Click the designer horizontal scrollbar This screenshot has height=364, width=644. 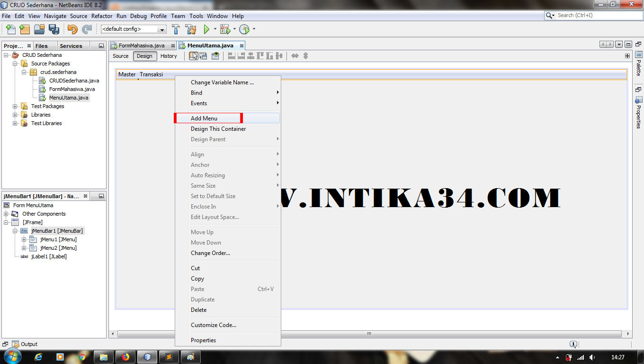click(369, 334)
